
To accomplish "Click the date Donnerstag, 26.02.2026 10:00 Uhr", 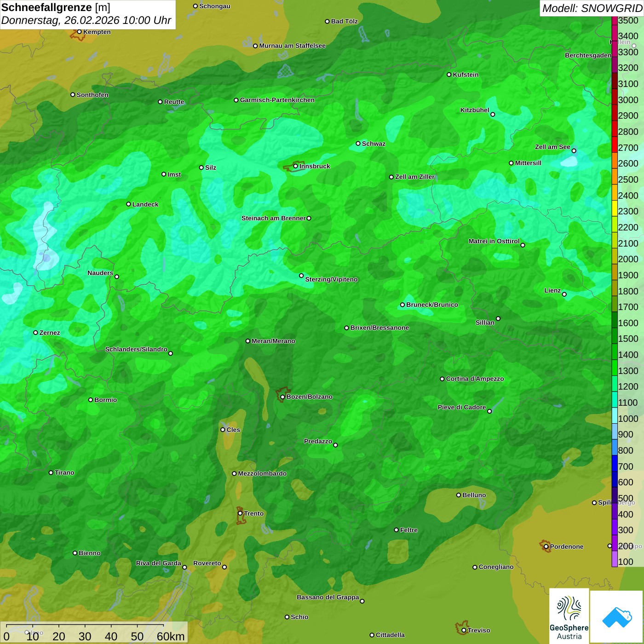I will (86, 20).
